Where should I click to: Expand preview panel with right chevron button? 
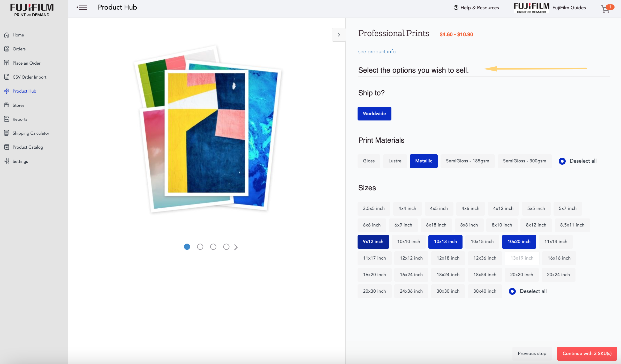[x=339, y=35]
